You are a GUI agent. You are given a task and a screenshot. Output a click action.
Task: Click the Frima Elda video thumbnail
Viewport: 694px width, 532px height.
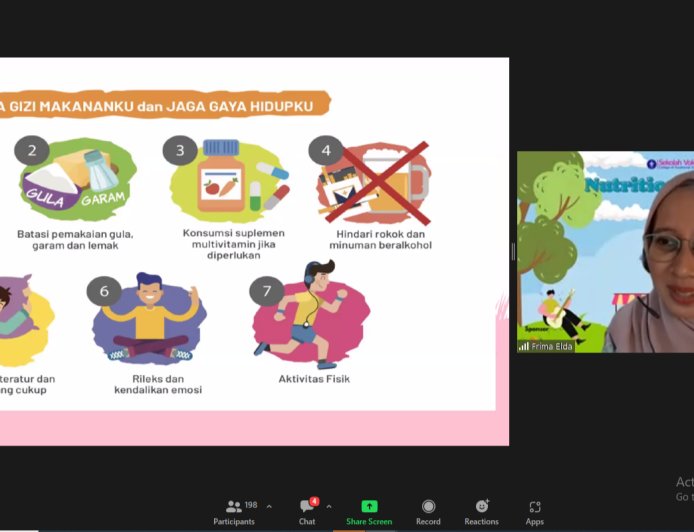[x=605, y=252]
